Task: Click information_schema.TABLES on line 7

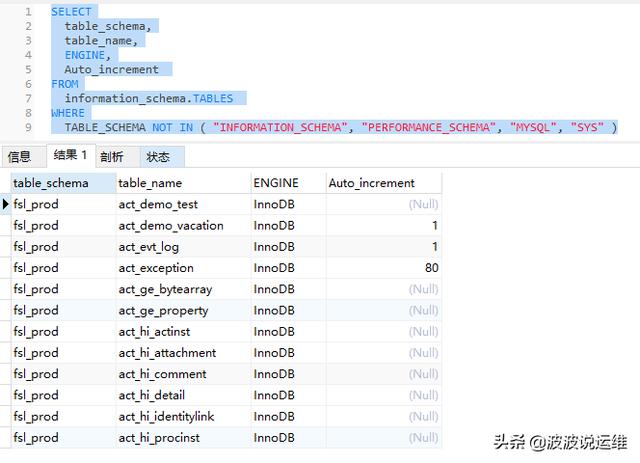Action: (149, 99)
